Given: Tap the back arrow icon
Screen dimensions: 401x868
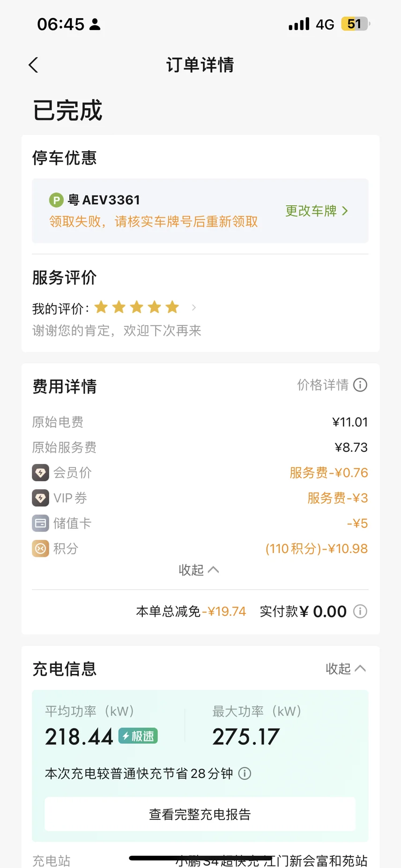Looking at the screenshot, I should [33, 65].
